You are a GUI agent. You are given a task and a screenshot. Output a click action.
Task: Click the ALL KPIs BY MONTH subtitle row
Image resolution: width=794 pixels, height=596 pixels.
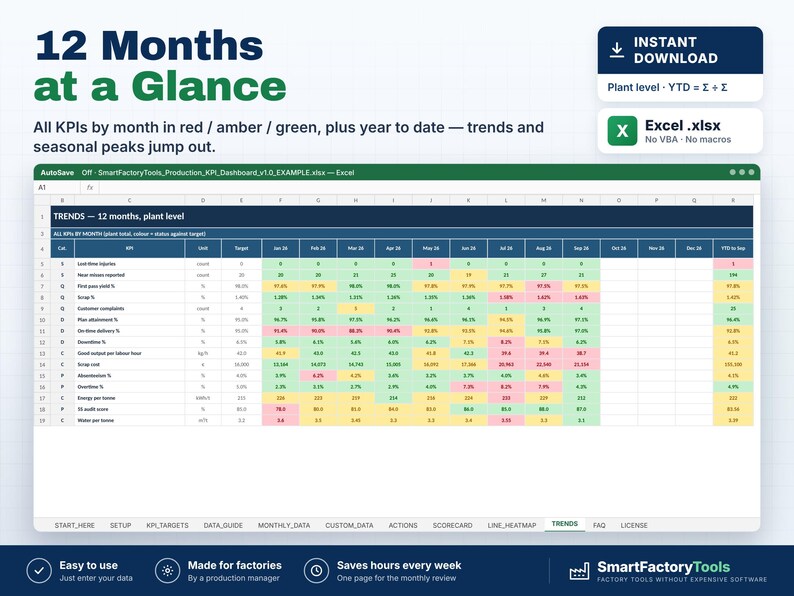[x=402, y=234]
